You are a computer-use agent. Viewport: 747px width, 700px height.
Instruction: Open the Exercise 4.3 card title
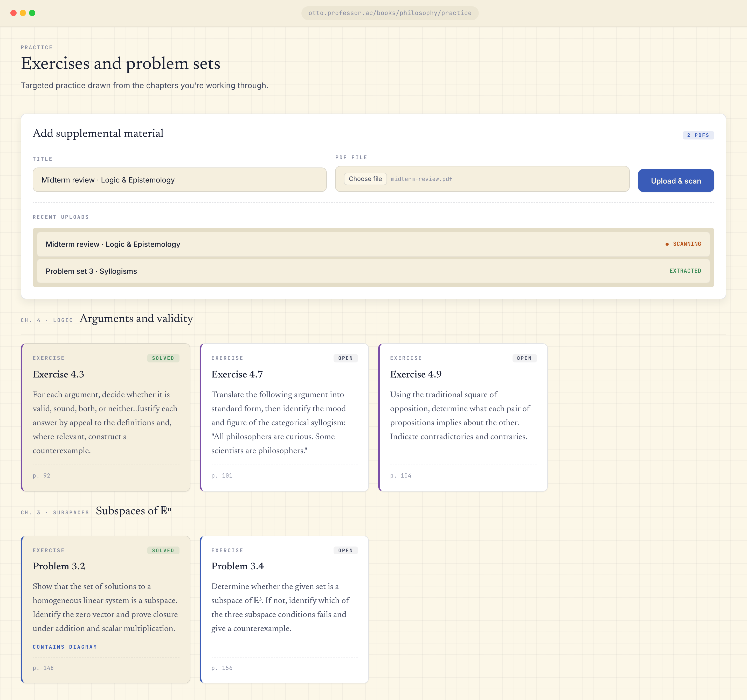point(58,374)
